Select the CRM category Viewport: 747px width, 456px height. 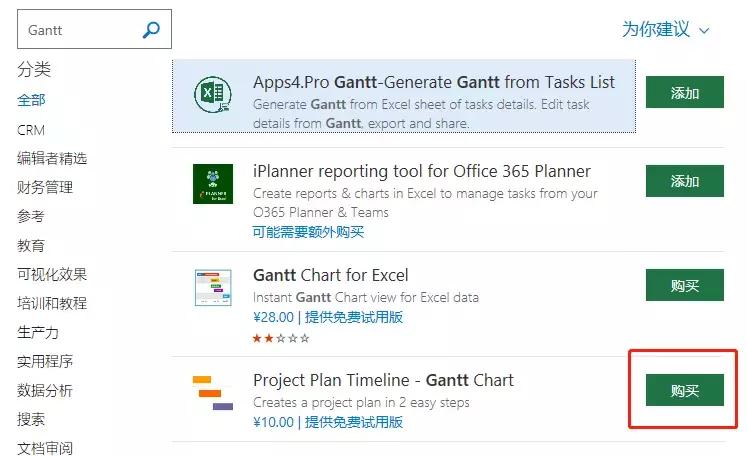coord(31,130)
